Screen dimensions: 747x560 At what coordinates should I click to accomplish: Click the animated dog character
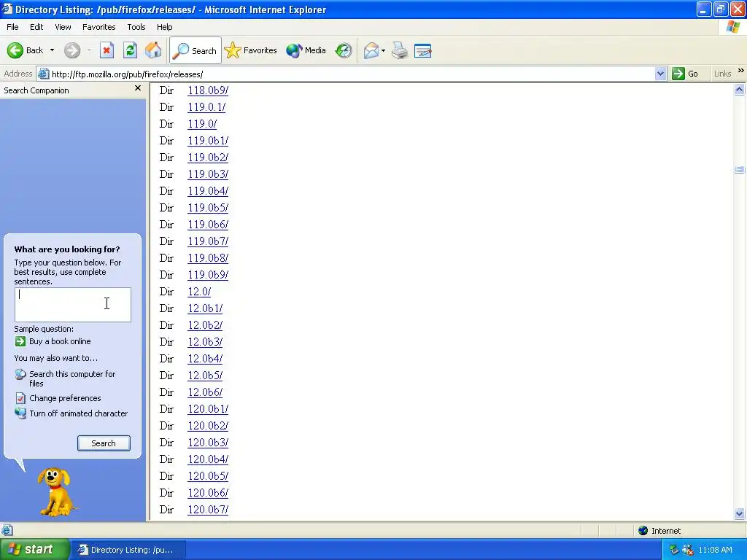point(57,492)
